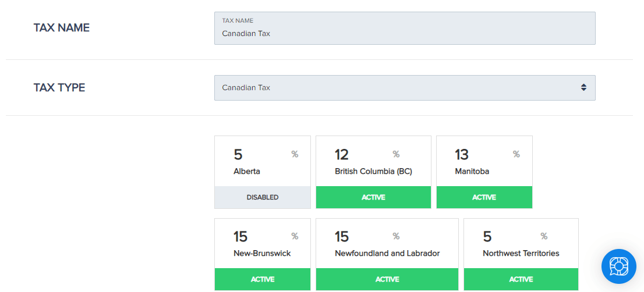Click the percent sign in Manitoba card

point(516,154)
